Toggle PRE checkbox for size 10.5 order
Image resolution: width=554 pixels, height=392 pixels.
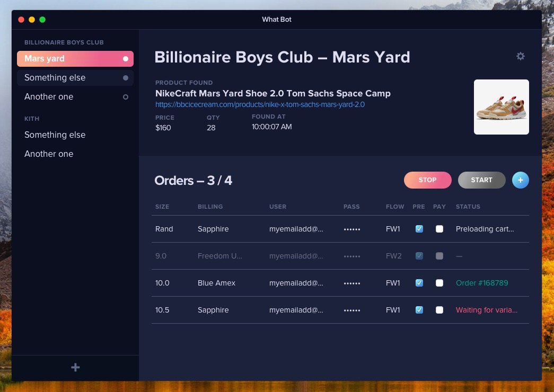click(419, 310)
